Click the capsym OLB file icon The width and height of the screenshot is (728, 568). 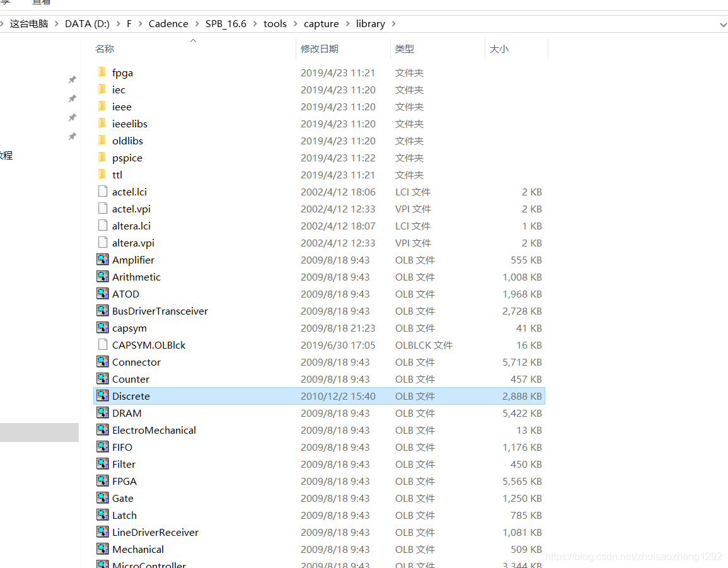click(103, 328)
